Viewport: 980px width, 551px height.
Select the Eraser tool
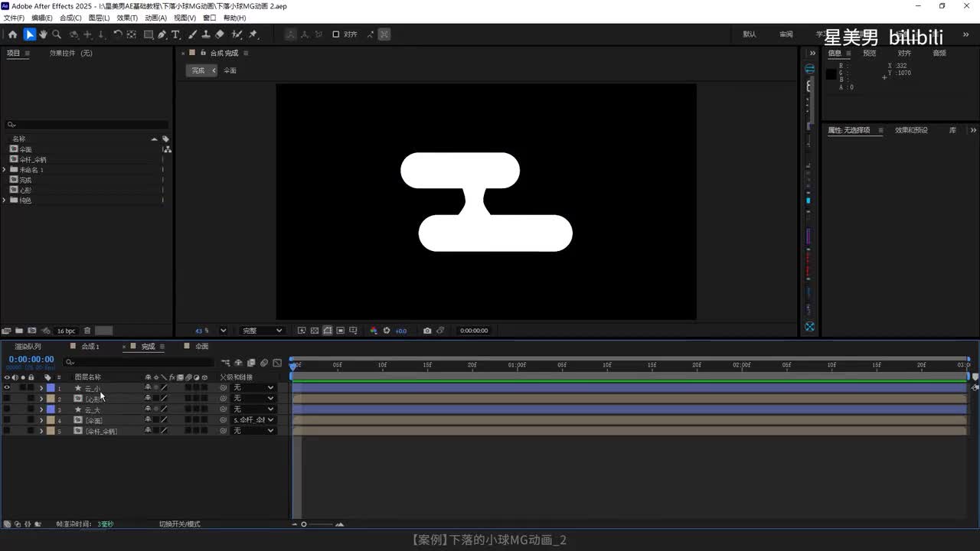tap(220, 34)
